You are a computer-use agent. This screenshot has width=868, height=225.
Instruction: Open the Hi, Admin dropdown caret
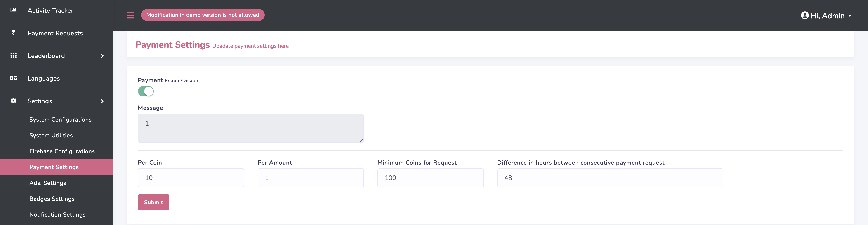(x=850, y=16)
